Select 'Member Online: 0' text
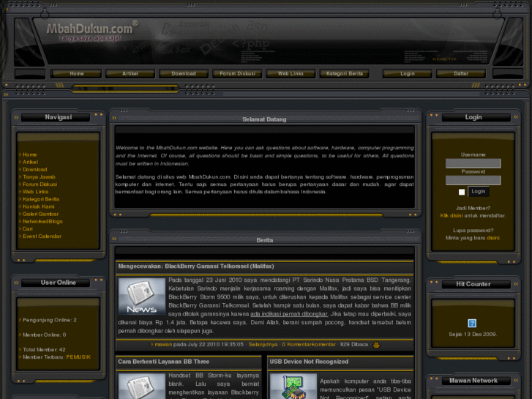 [45, 335]
